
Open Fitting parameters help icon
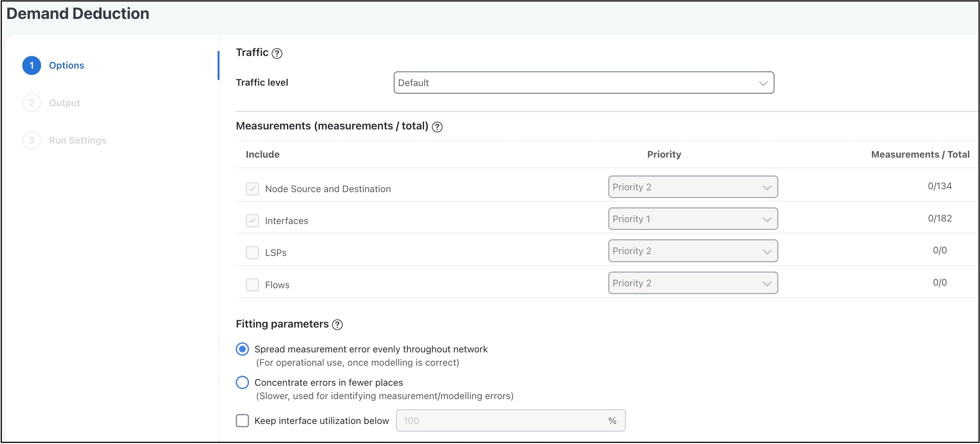337,325
